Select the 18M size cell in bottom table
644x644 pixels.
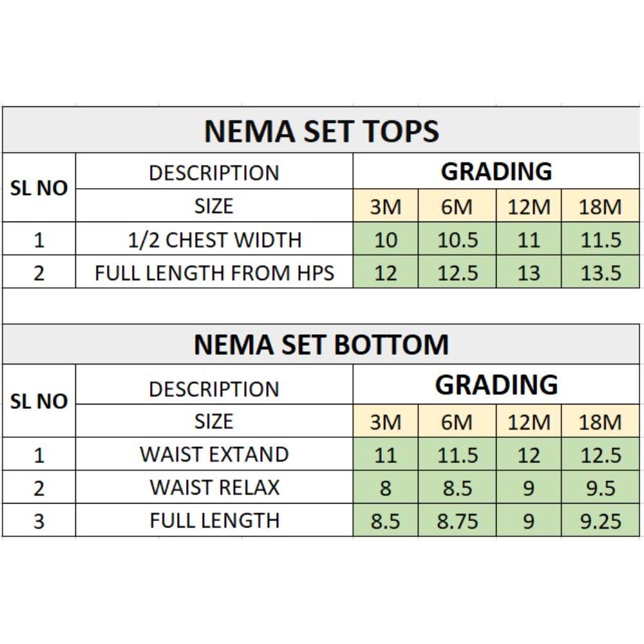coord(600,421)
